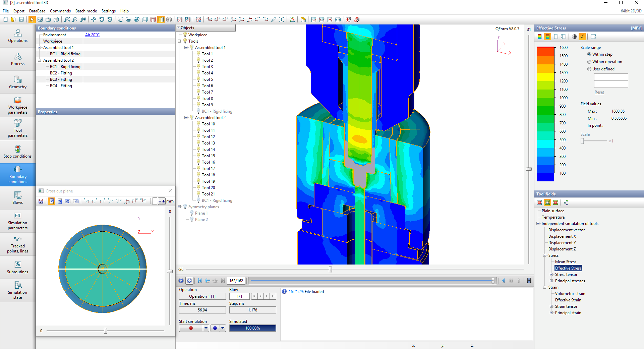Open the Subroutines sidebar panel
This screenshot has height=349, width=644.
[x=18, y=267]
